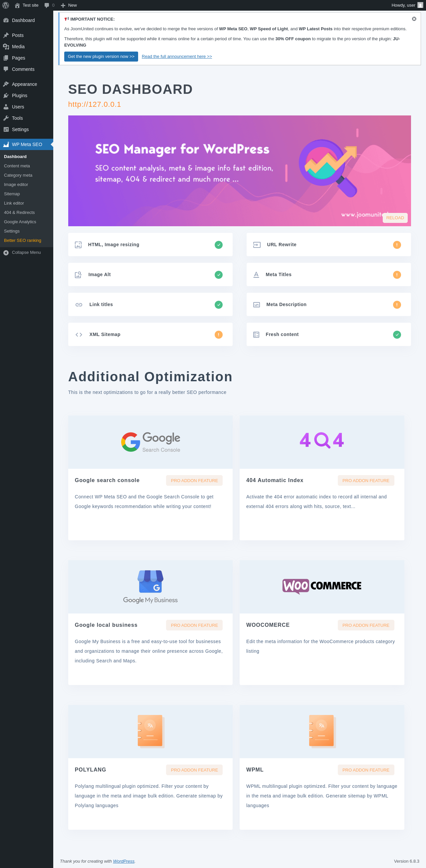Click PRO ADDON FEATURE for 404 Automatic Index
Image resolution: width=426 pixels, height=868 pixels.
click(366, 480)
